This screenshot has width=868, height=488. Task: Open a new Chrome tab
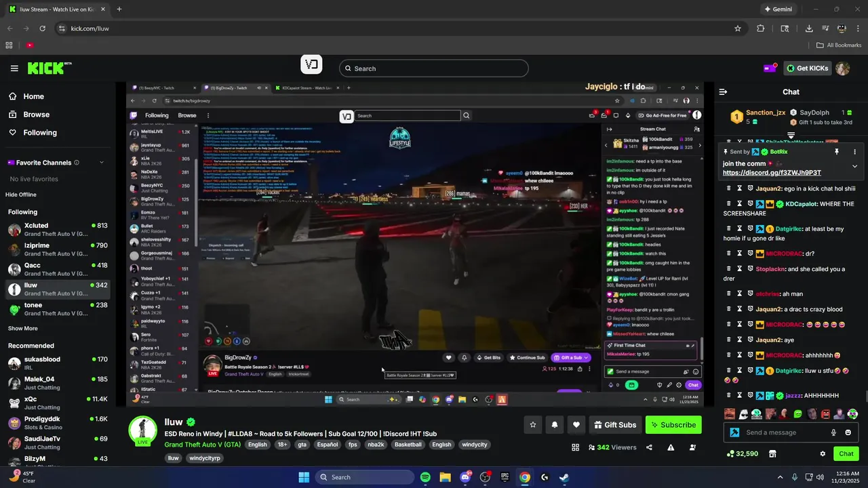point(119,9)
